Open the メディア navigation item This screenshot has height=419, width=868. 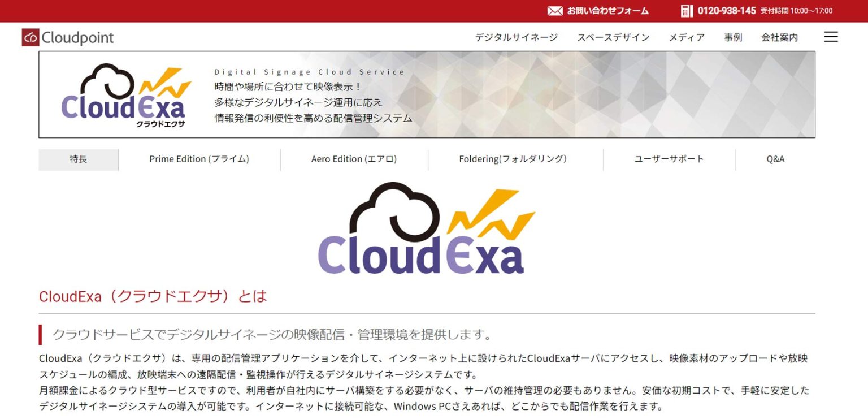[687, 37]
